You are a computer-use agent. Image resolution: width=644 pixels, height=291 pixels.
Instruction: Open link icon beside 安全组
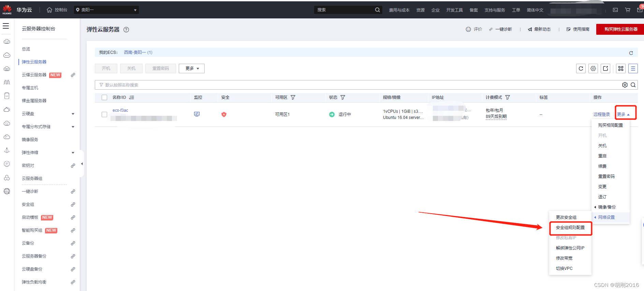click(x=73, y=204)
